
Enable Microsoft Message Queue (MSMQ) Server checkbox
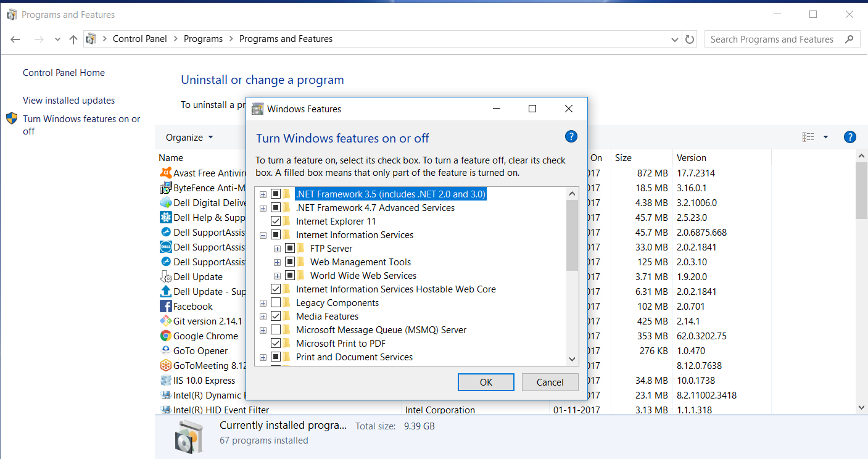(276, 330)
